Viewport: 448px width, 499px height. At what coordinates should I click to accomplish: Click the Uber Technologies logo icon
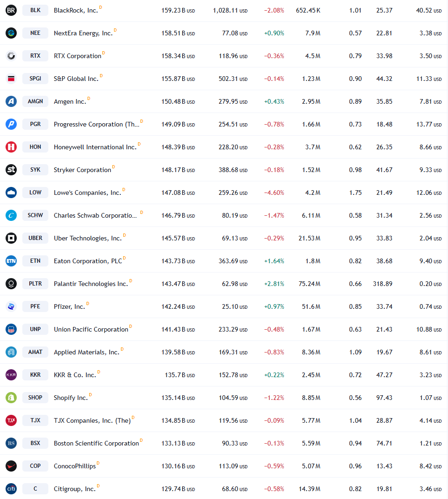coord(11,238)
